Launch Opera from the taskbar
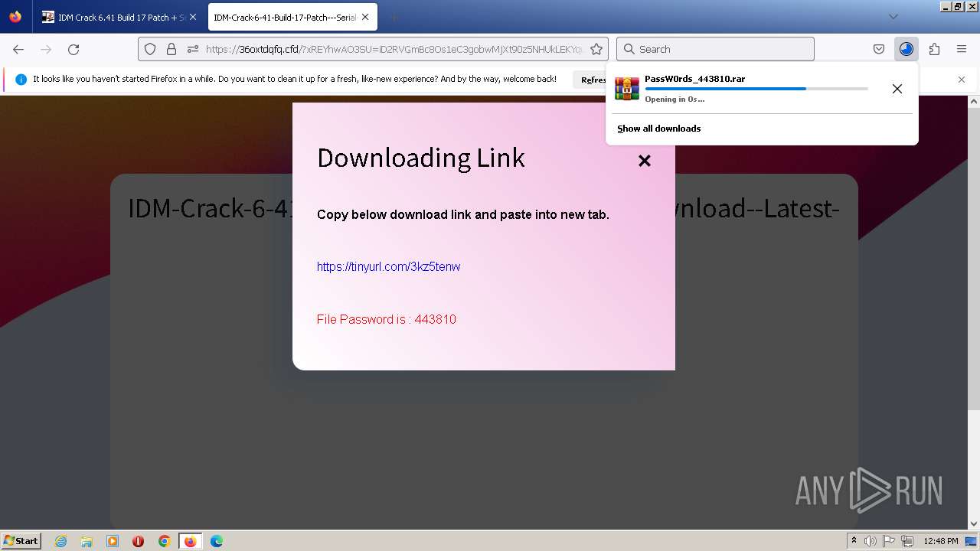Viewport: 980px width, 551px height. (139, 541)
